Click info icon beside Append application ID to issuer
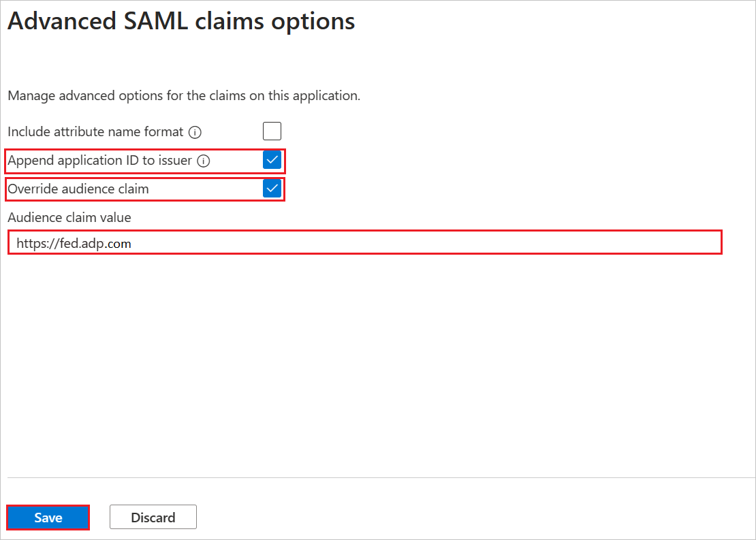Viewport: 756px width, 540px height. [x=204, y=161]
